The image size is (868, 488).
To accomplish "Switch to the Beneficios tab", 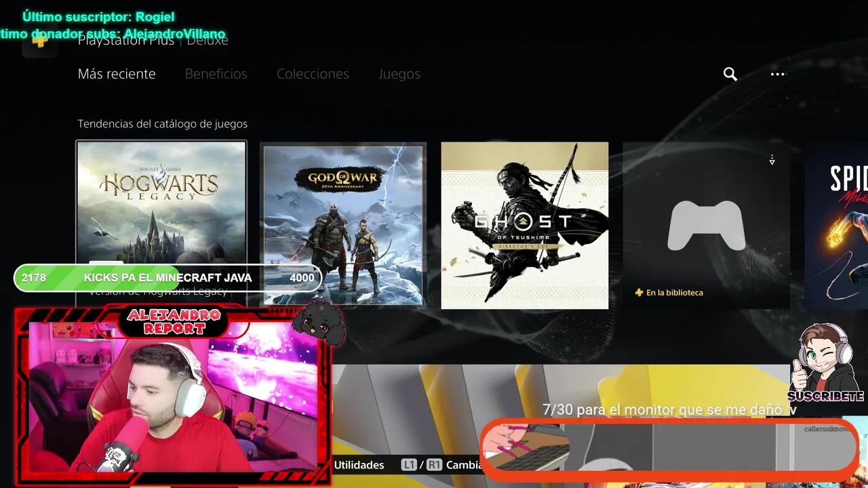I will coord(216,74).
